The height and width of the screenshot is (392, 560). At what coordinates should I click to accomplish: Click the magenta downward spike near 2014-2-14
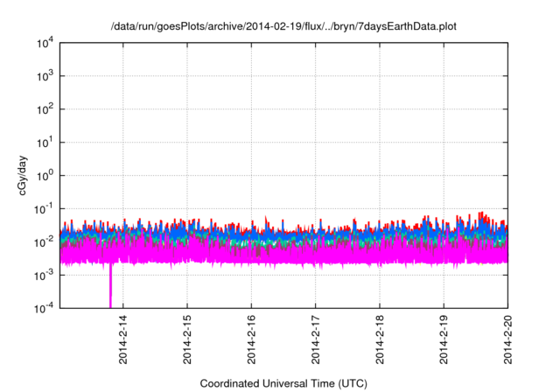pyautogui.click(x=111, y=289)
